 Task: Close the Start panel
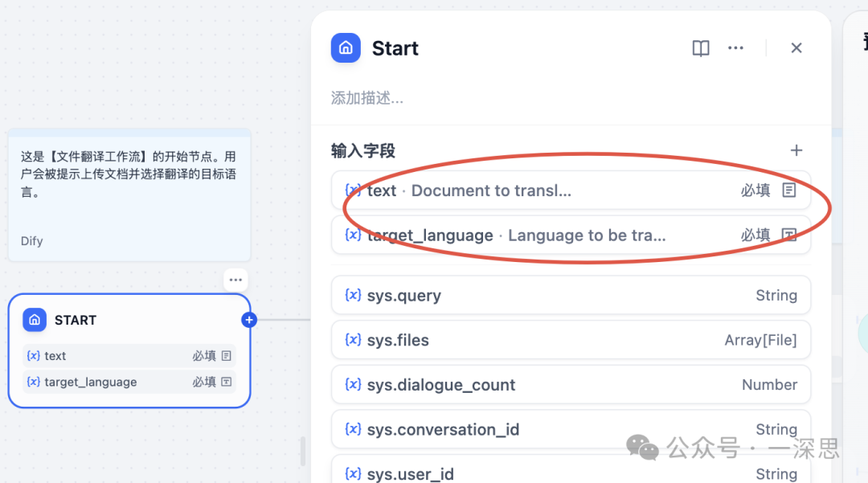796,48
